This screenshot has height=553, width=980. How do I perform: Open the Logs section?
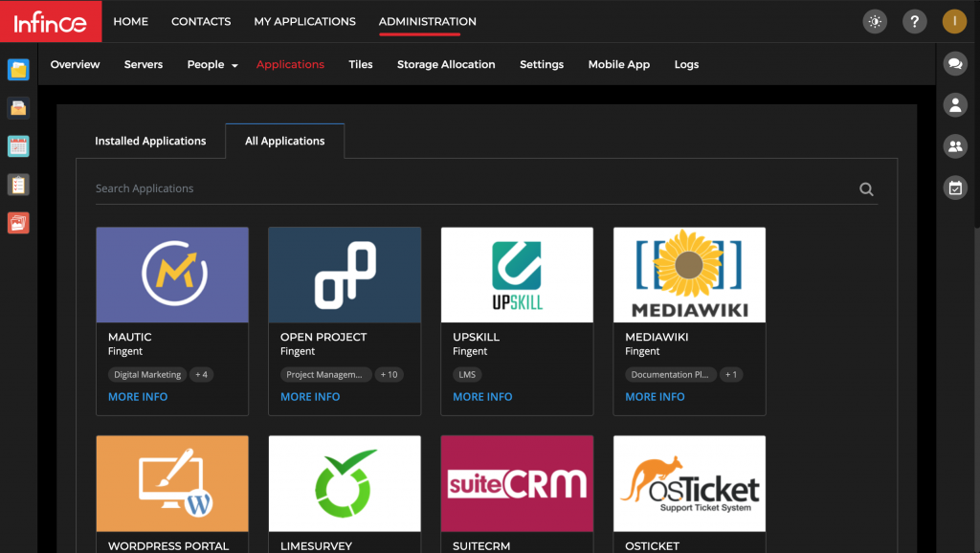click(686, 64)
